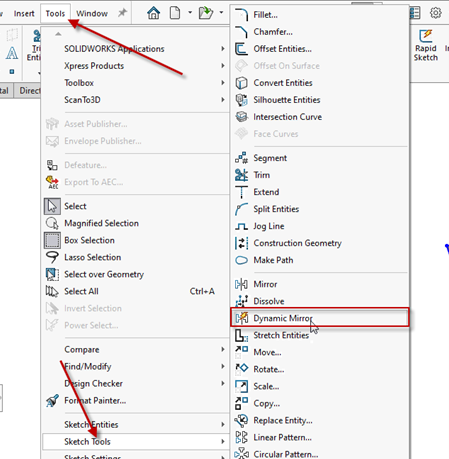Screen dimensions: 449x459
Task: Expand the Sketch Entities submenu
Action: coord(135,424)
